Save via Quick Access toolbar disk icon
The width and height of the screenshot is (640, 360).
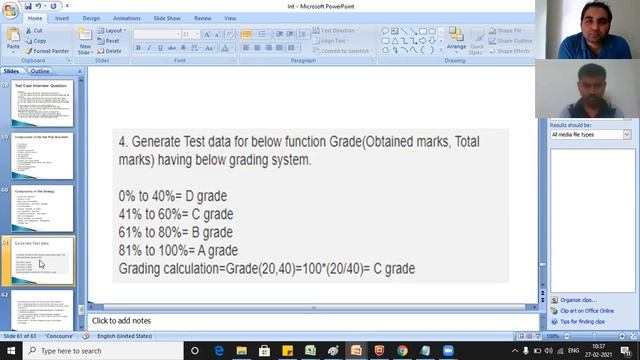(28, 6)
